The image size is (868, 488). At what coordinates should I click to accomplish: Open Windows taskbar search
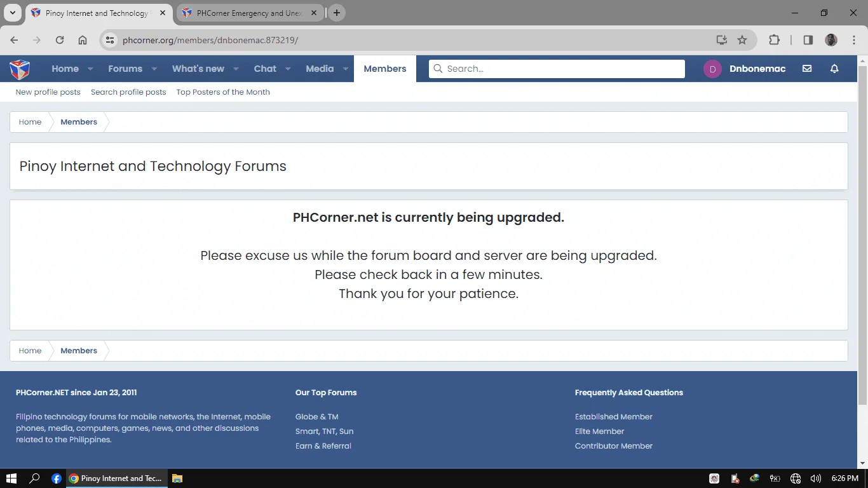click(x=35, y=478)
